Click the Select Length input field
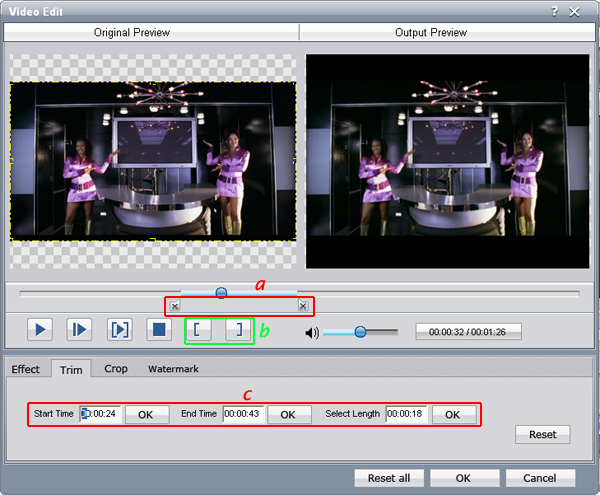Viewport: 600px width, 495px height. point(406,414)
